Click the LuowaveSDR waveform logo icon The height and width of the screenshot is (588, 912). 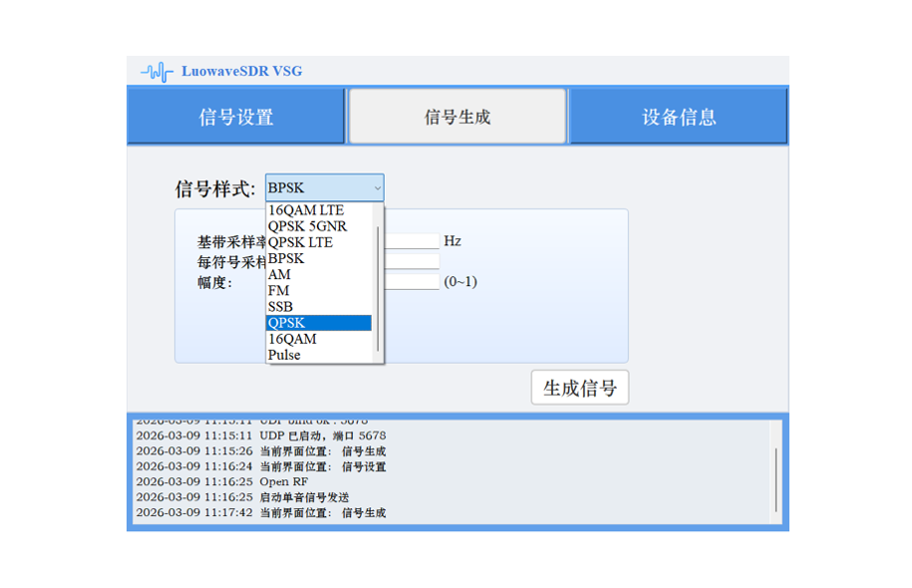coord(155,71)
